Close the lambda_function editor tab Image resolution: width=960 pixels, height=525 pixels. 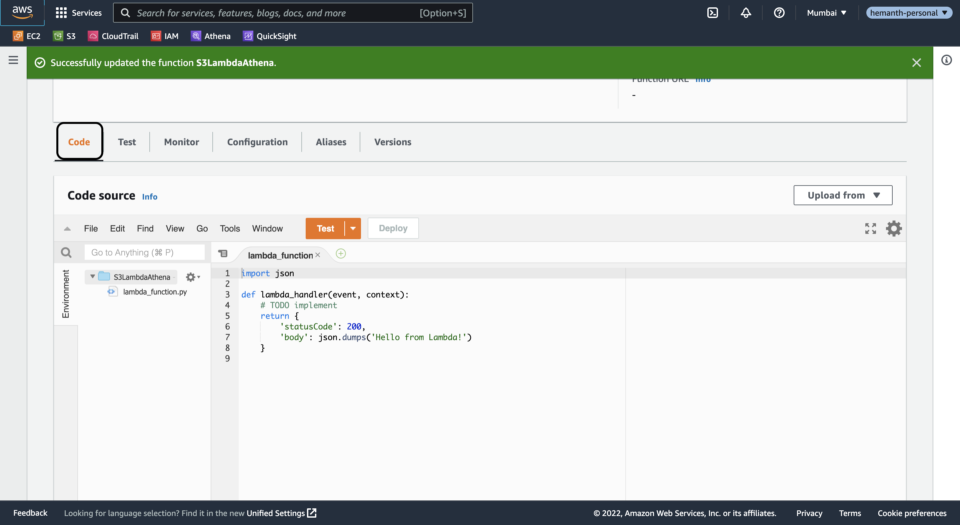coord(318,255)
